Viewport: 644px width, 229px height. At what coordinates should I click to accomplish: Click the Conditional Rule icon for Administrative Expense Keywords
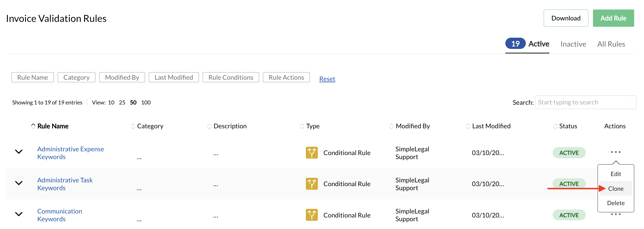point(312,153)
